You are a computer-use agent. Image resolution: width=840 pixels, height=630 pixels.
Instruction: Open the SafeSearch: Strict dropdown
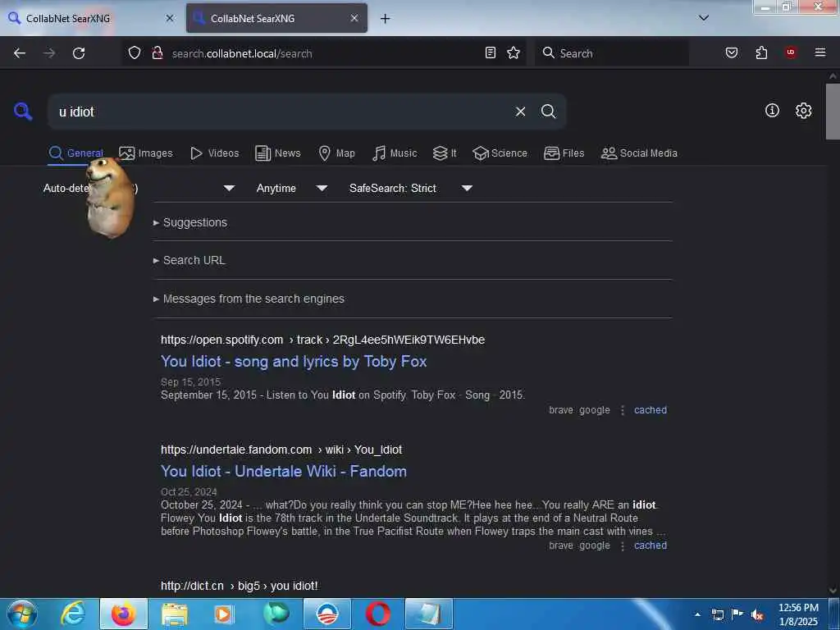(x=410, y=188)
